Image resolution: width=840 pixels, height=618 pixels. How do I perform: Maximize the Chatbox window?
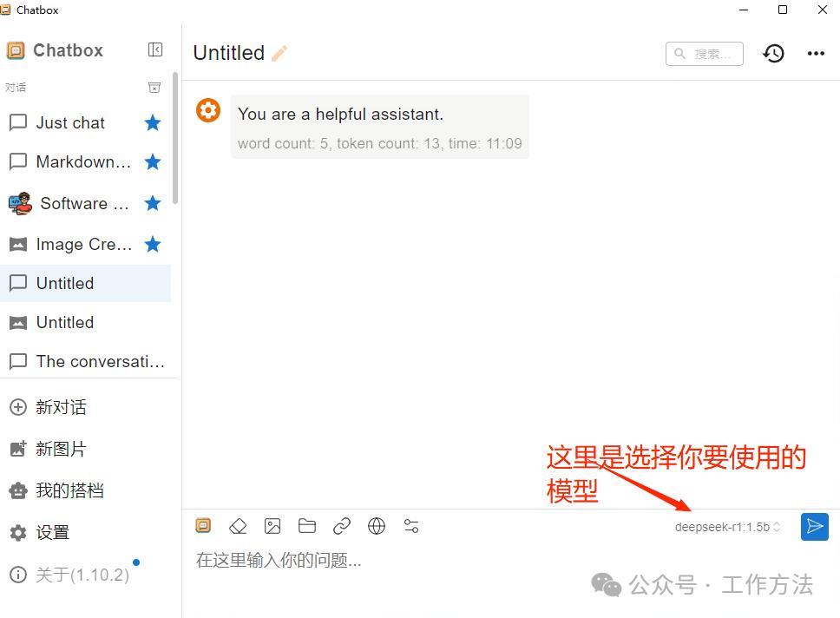tap(783, 10)
